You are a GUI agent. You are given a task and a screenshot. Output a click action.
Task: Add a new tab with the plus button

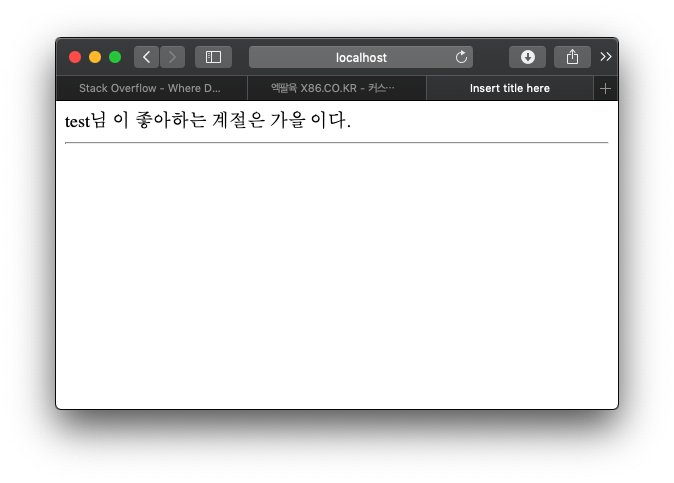point(605,89)
